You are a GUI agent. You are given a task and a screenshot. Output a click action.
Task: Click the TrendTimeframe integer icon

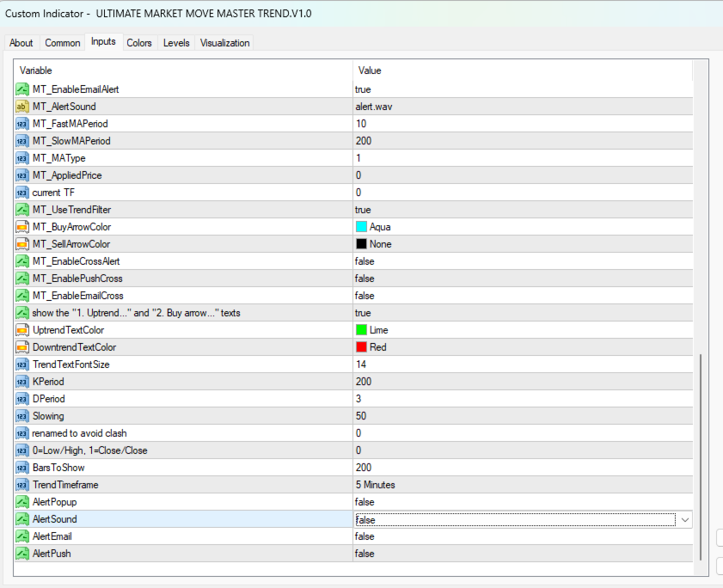click(22, 485)
